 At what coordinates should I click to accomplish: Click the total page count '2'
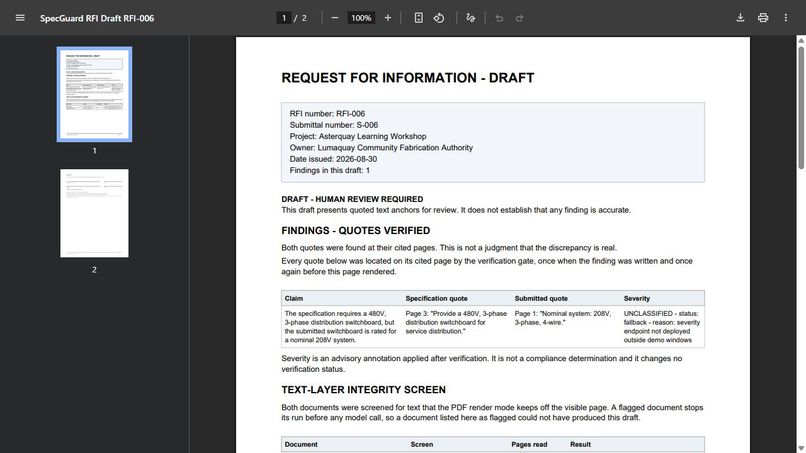click(304, 18)
